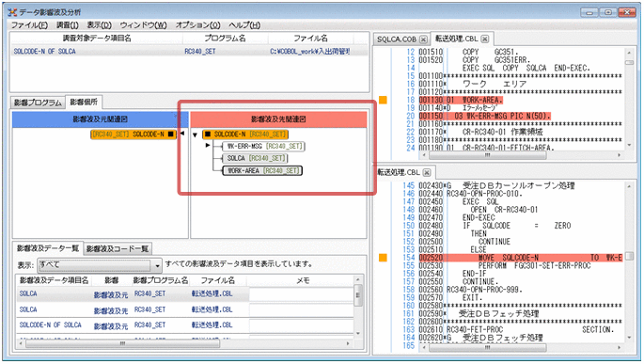Viewport: 644px width, 364px height.
Task: Sort by 影響 column header
Action: [x=111, y=280]
